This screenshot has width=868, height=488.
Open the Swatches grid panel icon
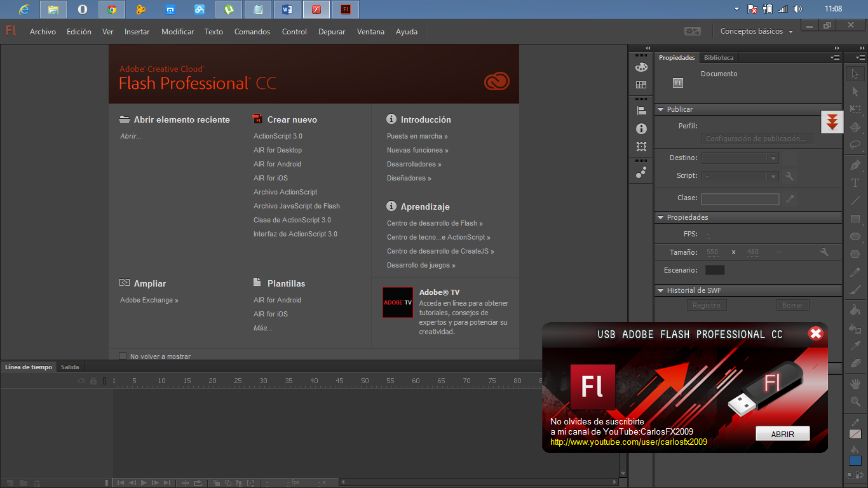pyautogui.click(x=641, y=85)
